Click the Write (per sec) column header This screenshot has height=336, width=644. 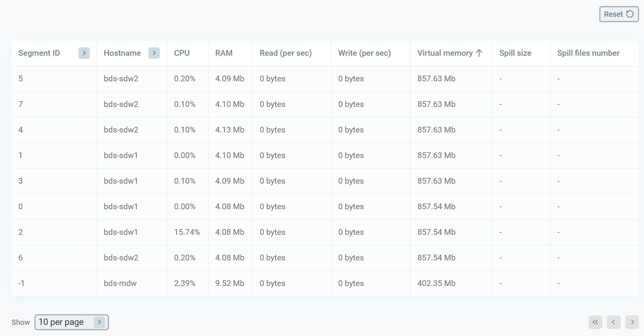click(364, 53)
